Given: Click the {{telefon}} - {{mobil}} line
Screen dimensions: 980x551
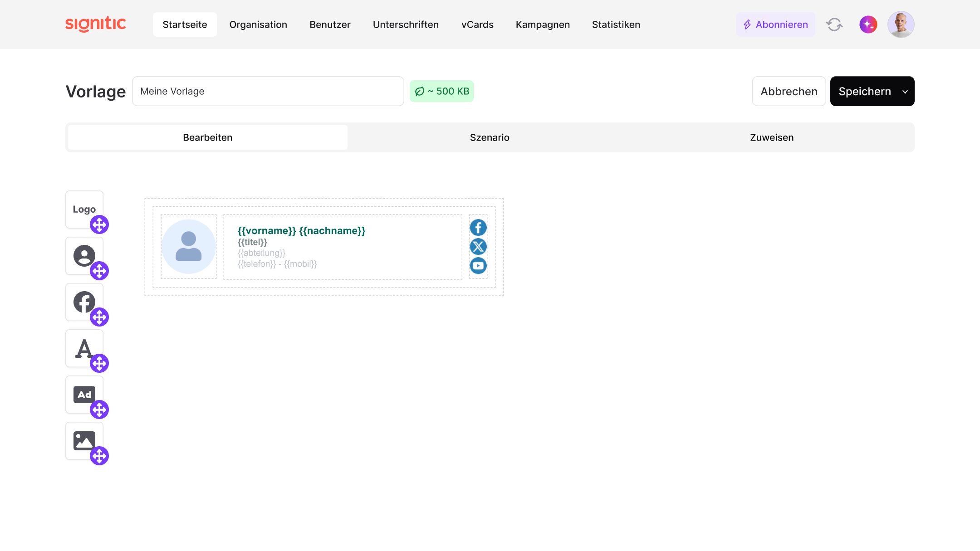Looking at the screenshot, I should pyautogui.click(x=277, y=264).
